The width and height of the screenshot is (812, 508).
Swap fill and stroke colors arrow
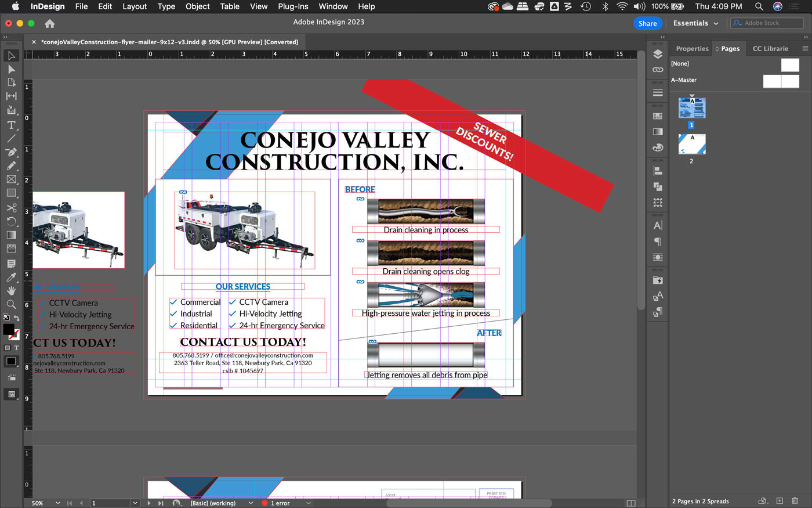pos(17,318)
